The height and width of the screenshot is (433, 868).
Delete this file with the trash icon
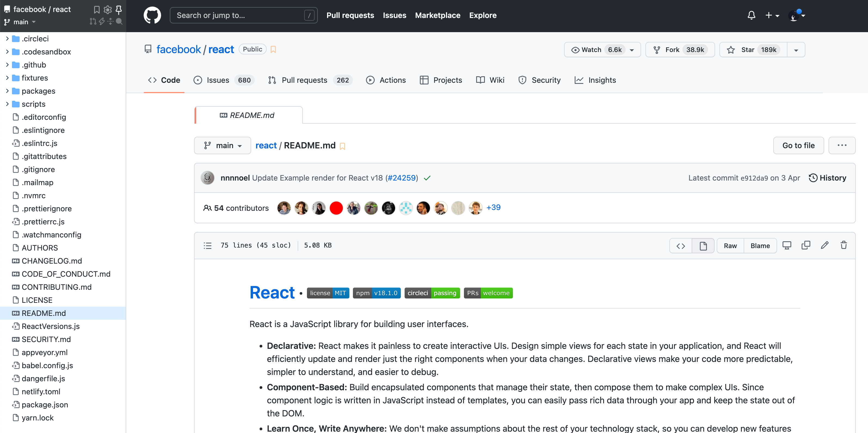(844, 245)
